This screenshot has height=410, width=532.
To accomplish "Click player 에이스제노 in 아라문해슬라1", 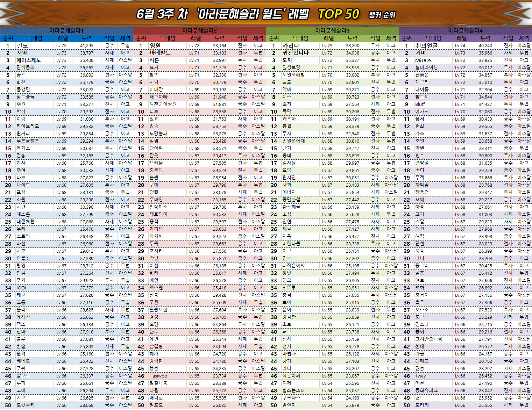I will (x=29, y=60).
